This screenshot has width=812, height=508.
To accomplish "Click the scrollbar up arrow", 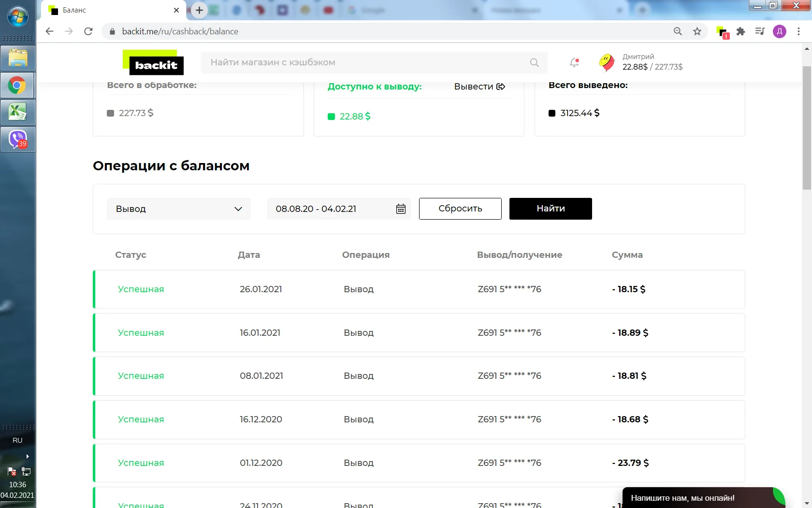I will [x=807, y=48].
